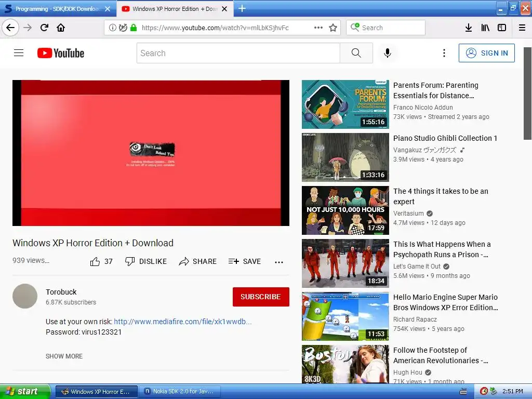Open Hello Mario Engine video thumbnail
The height and width of the screenshot is (399, 532).
[x=345, y=316]
